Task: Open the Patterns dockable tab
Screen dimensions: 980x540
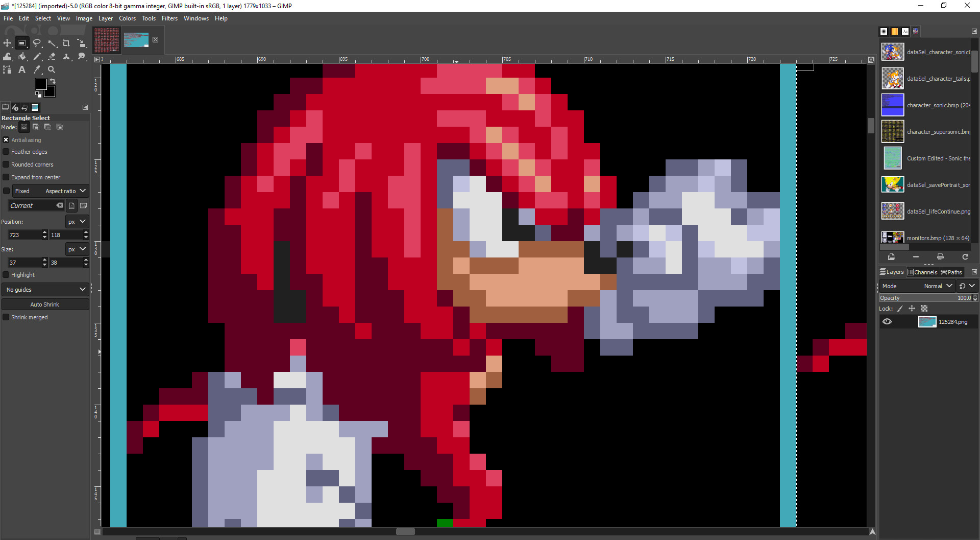Action: [x=894, y=31]
